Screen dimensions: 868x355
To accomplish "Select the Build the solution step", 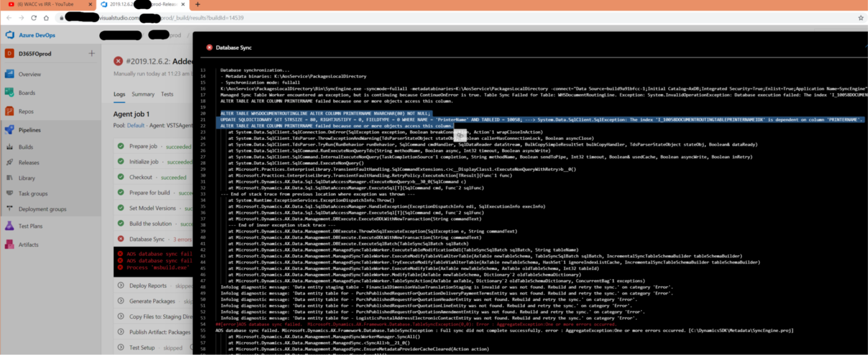I will (x=150, y=224).
